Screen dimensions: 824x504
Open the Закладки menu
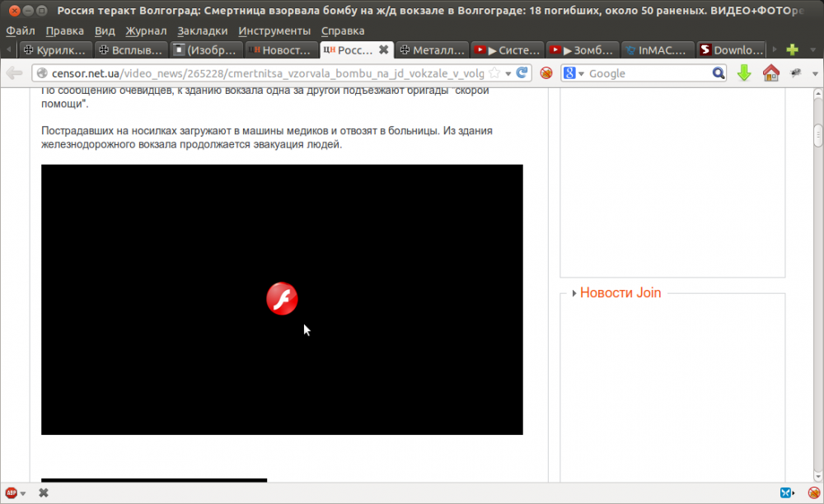[202, 30]
